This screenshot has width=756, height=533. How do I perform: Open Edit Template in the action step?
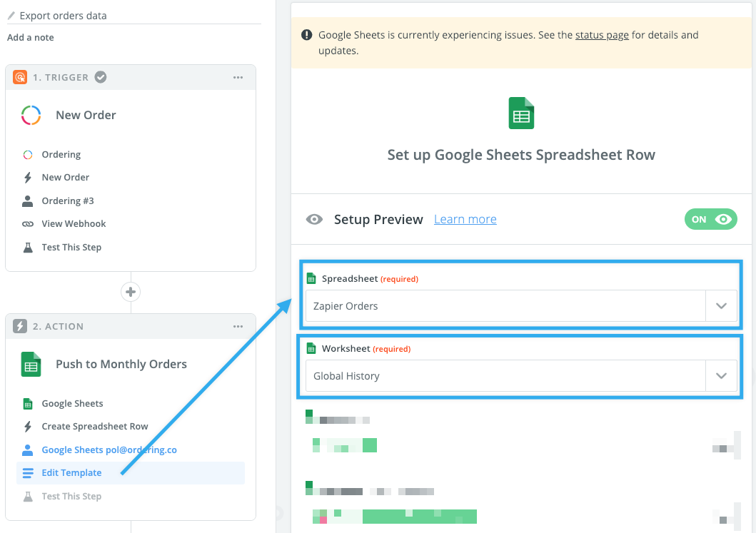pyautogui.click(x=131, y=473)
